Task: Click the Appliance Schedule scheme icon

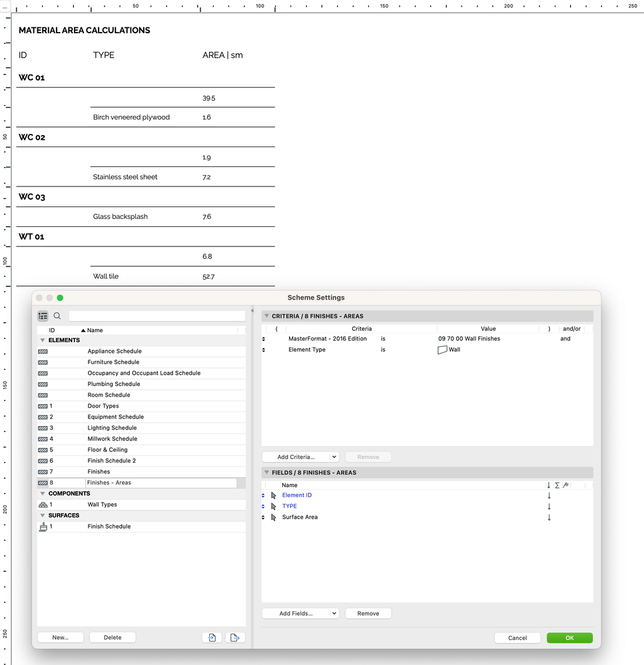Action: [x=43, y=351]
